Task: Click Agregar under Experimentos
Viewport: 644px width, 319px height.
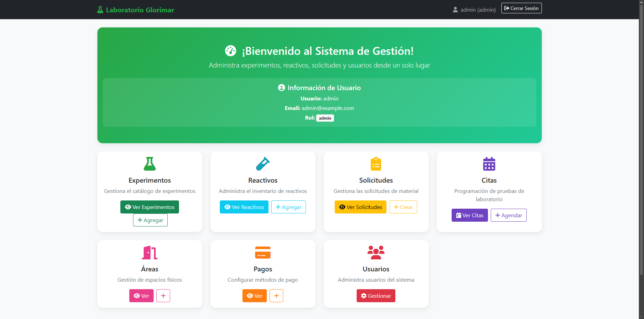Action: [150, 220]
